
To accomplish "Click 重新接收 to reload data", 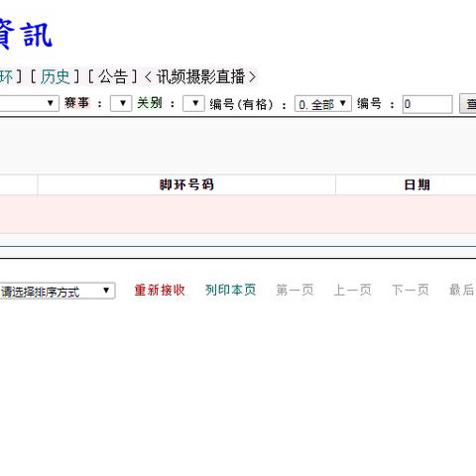I will 160,291.
